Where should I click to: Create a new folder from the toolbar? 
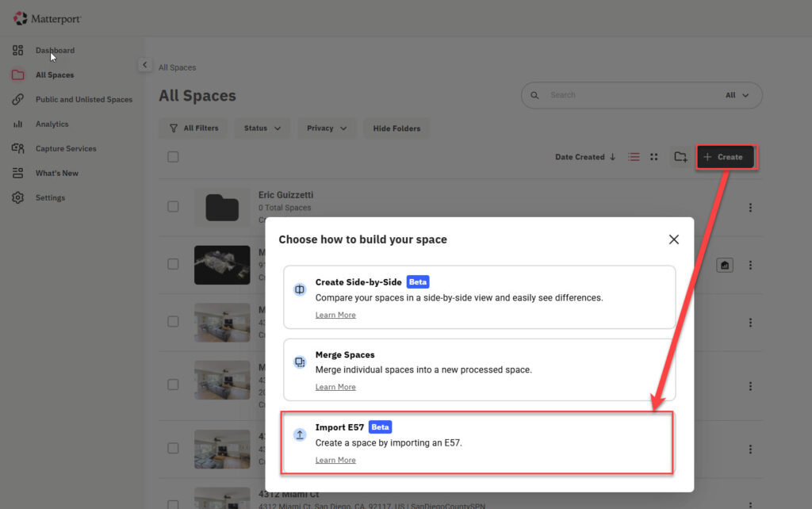pos(680,157)
